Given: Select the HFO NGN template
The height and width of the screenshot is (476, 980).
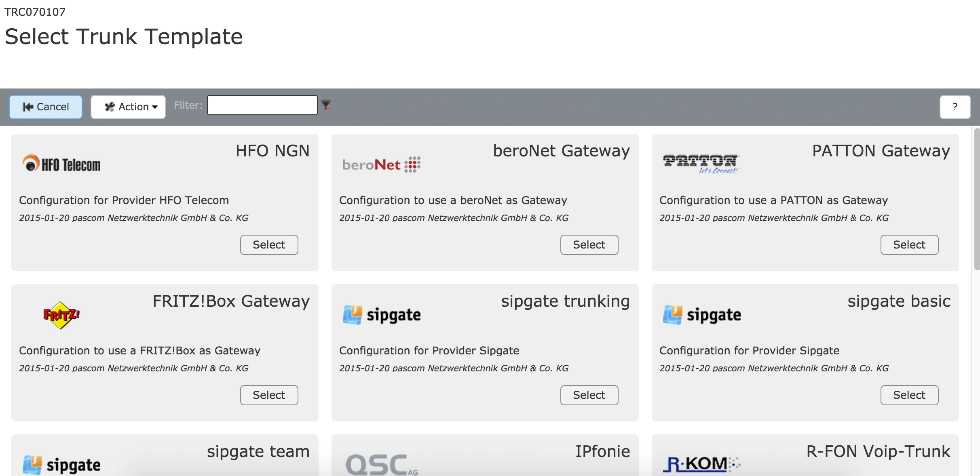Looking at the screenshot, I should [269, 245].
